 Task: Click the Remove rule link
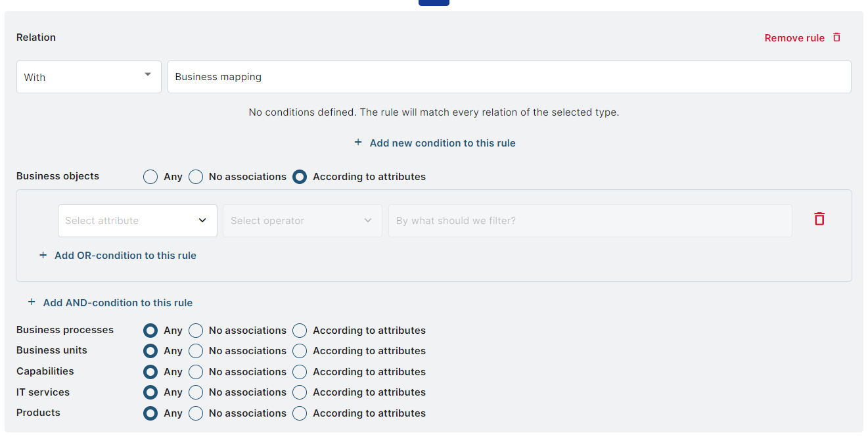[x=794, y=38]
